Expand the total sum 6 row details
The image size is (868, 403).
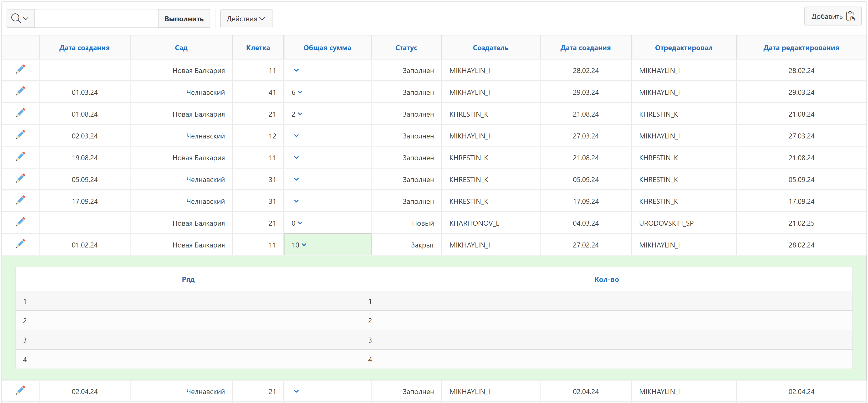300,92
